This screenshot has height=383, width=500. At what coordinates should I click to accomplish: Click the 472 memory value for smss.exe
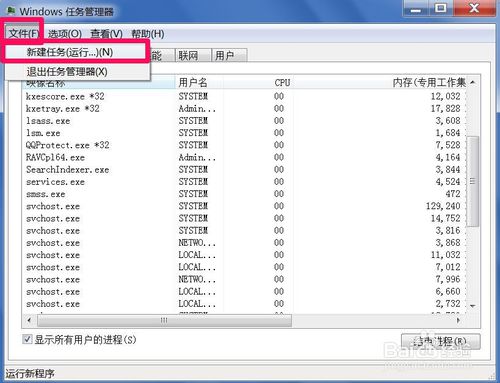click(x=453, y=194)
